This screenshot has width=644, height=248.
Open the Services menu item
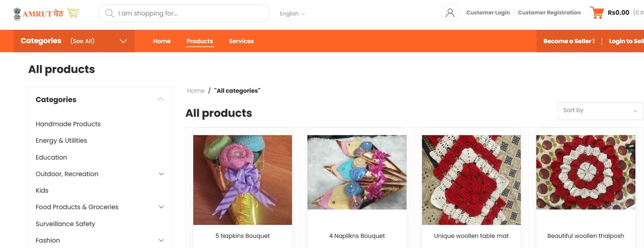click(241, 41)
